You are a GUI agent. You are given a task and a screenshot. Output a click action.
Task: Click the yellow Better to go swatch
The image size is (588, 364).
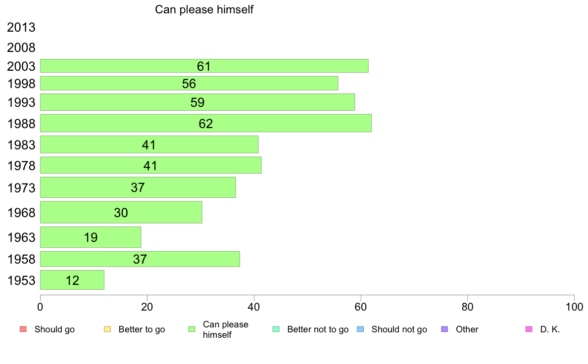[107, 329]
